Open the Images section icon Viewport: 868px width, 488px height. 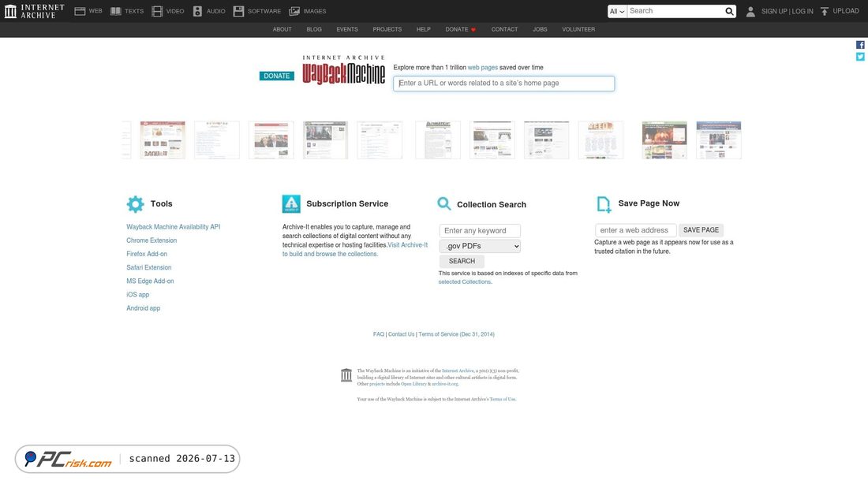pos(294,11)
